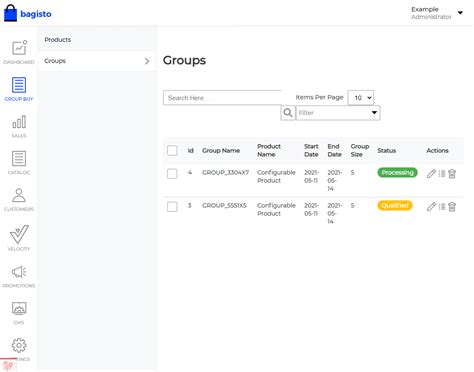Open the Velocity theme section

pos(19,238)
